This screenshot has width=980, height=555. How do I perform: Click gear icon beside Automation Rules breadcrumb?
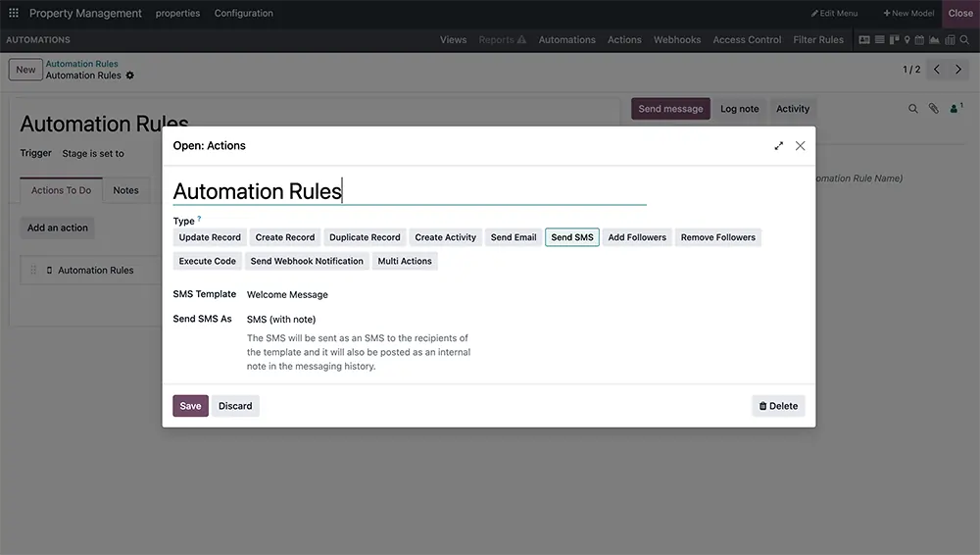[130, 76]
